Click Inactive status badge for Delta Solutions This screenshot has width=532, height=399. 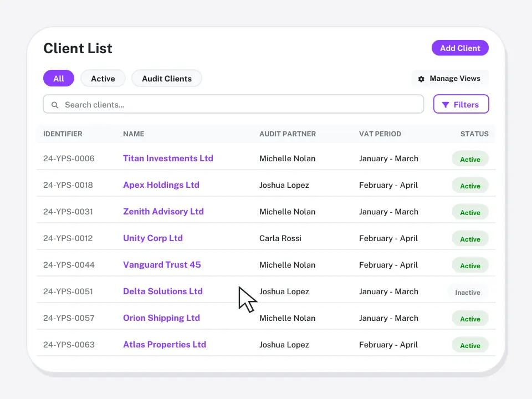tap(468, 292)
